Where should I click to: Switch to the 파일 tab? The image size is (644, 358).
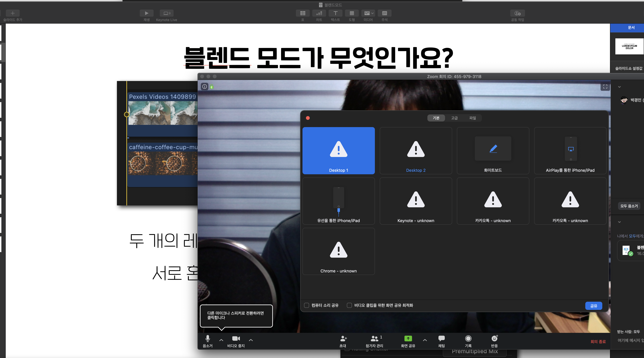point(472,118)
